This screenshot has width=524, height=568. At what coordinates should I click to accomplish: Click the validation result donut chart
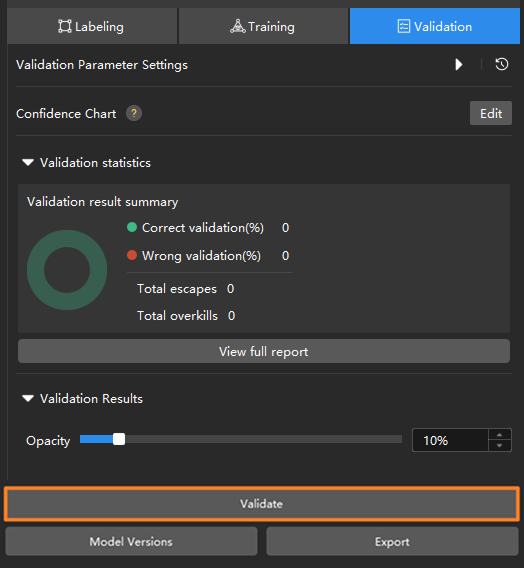67,270
